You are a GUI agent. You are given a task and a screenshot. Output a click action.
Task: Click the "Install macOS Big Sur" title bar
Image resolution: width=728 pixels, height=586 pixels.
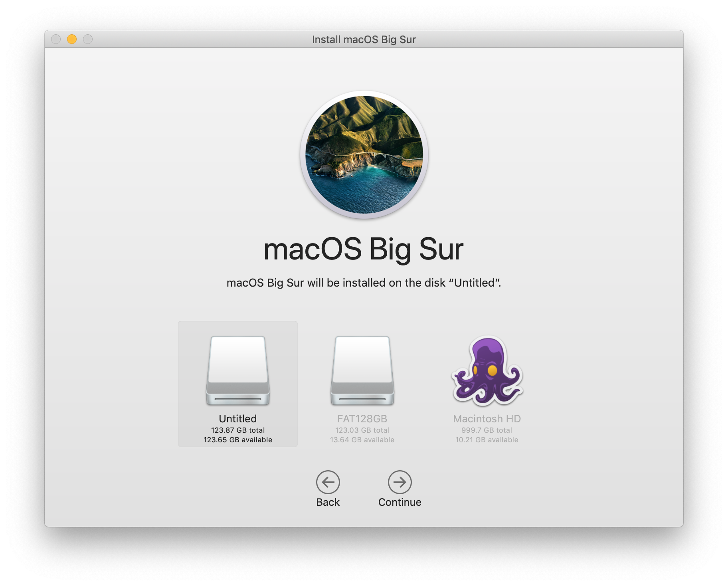pyautogui.click(x=364, y=40)
